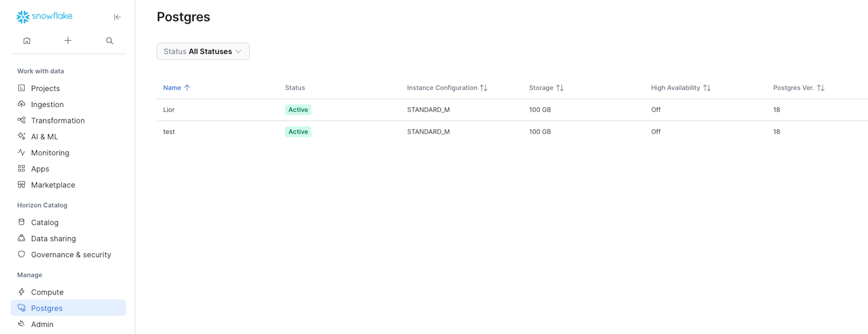Go to Home via house icon
The height and width of the screenshot is (334, 868).
pos(27,41)
